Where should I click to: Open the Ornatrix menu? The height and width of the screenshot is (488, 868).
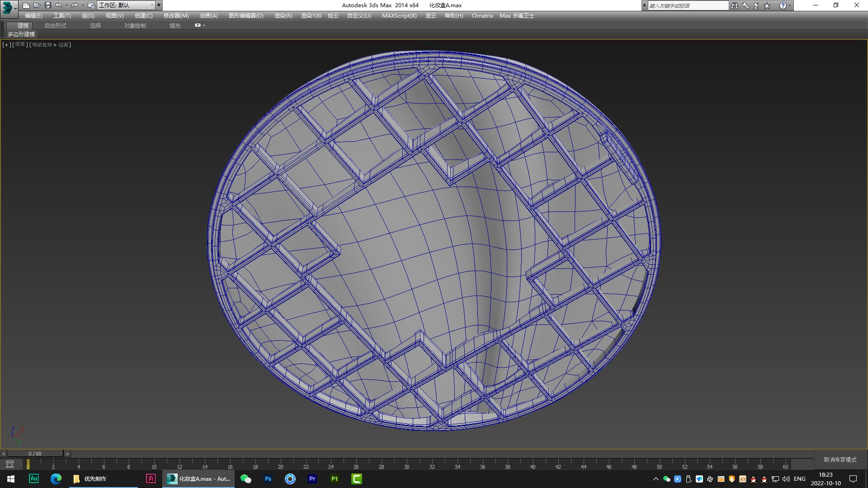coord(482,15)
